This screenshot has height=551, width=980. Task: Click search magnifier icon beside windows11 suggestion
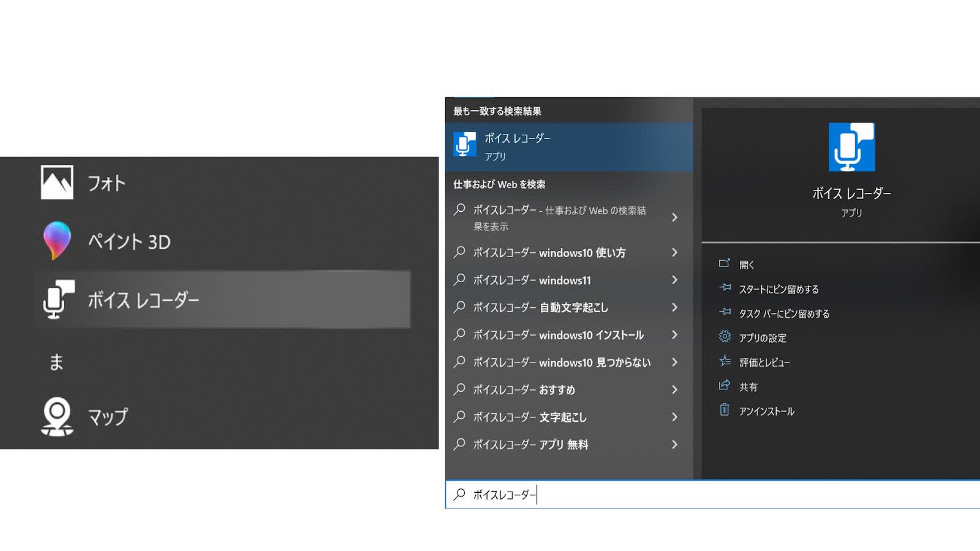459,280
